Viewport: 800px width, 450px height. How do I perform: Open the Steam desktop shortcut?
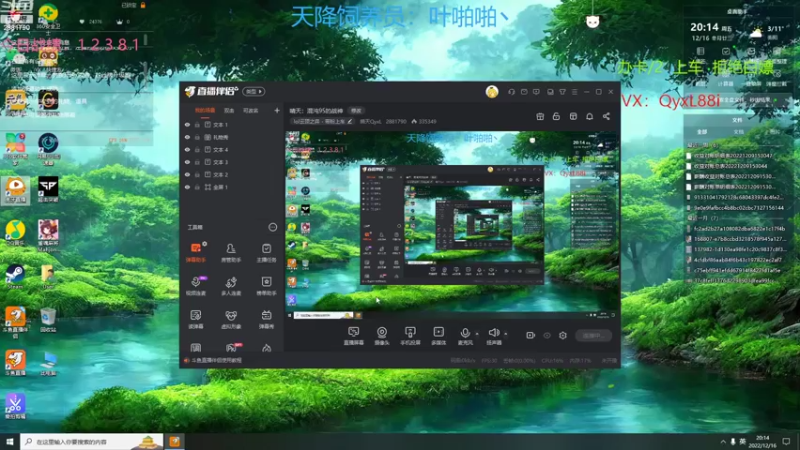(x=15, y=277)
